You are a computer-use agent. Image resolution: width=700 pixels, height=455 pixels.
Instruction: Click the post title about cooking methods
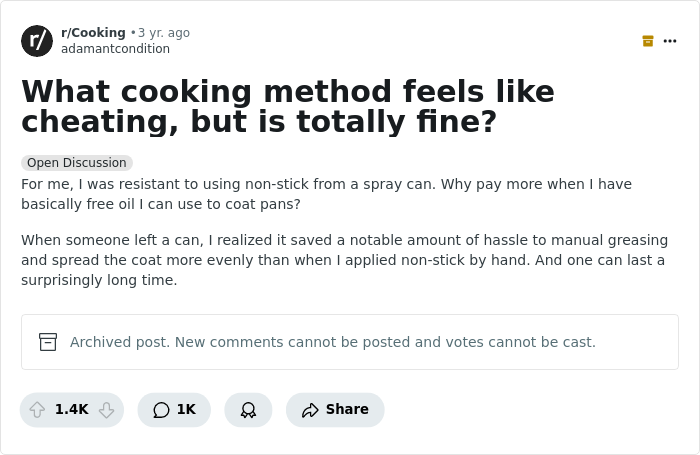pyautogui.click(x=288, y=106)
